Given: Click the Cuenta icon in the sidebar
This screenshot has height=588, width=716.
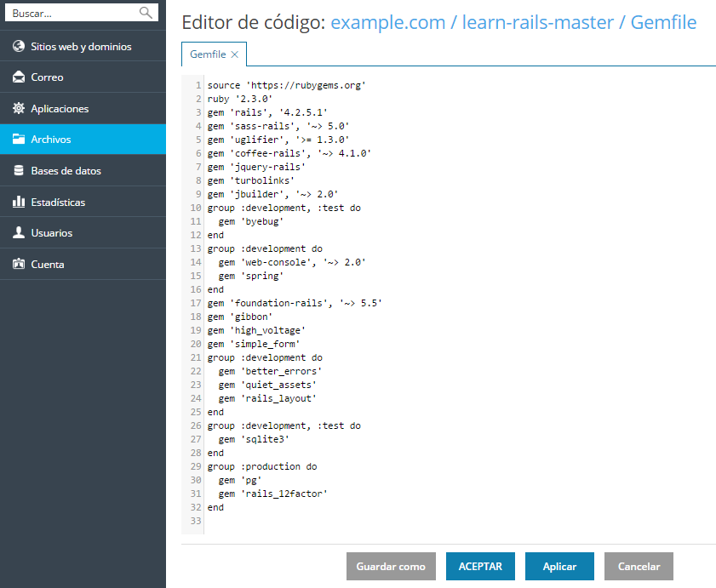Looking at the screenshot, I should click(19, 264).
